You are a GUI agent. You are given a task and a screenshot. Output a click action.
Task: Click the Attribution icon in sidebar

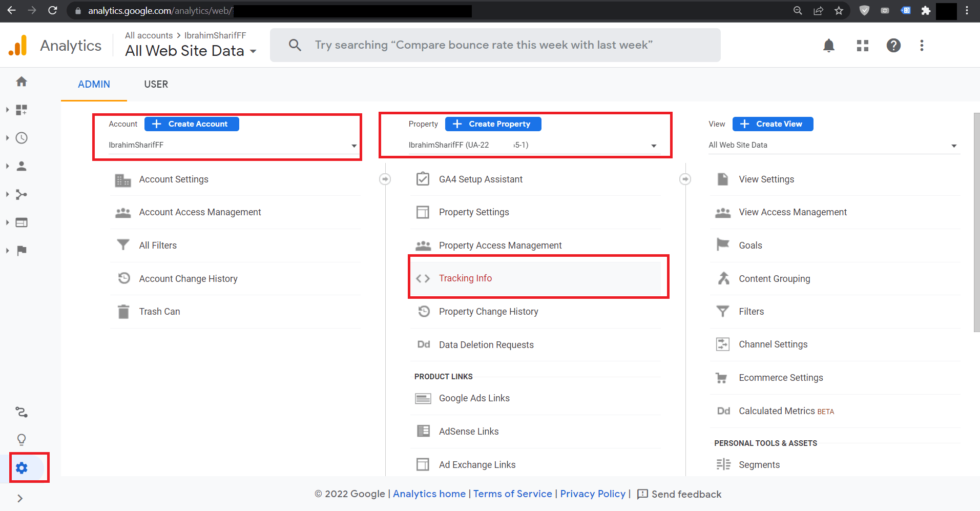(x=22, y=412)
